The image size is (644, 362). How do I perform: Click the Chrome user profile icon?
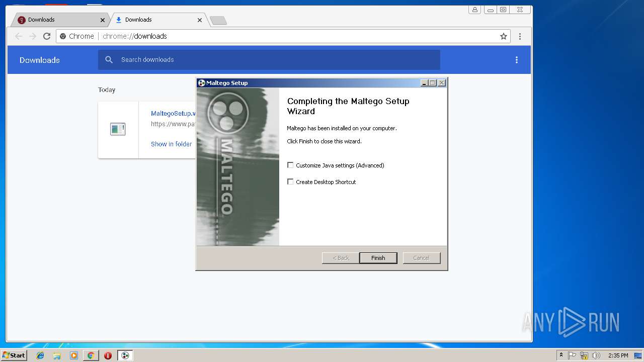click(474, 10)
